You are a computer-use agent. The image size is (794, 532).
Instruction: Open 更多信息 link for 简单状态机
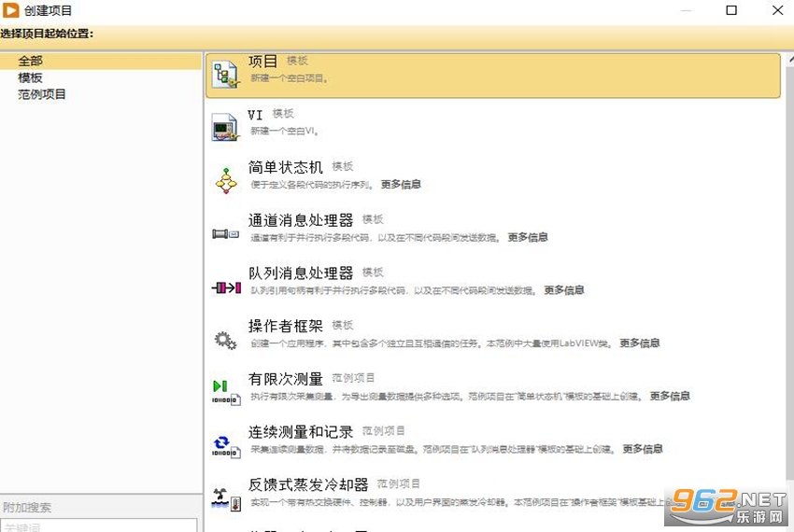click(401, 184)
